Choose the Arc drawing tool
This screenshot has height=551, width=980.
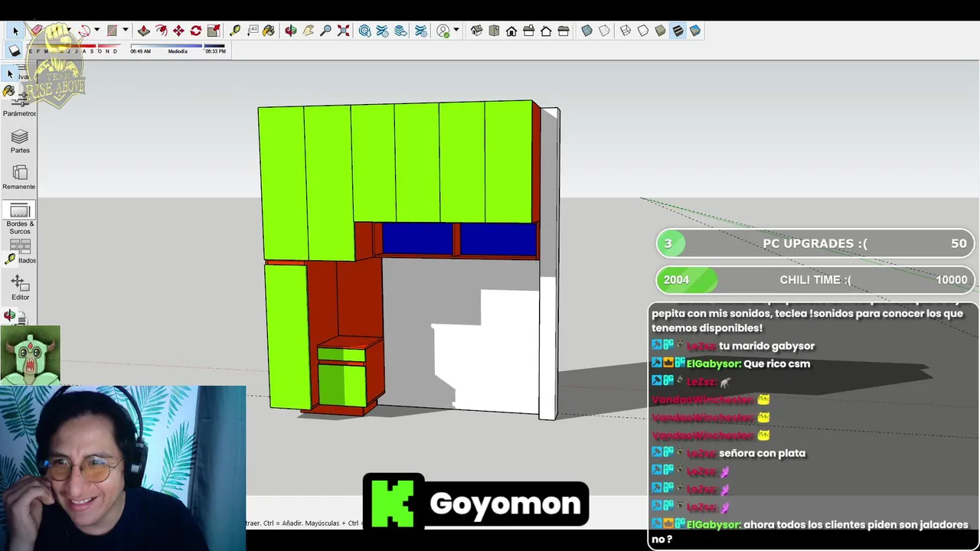click(x=83, y=31)
